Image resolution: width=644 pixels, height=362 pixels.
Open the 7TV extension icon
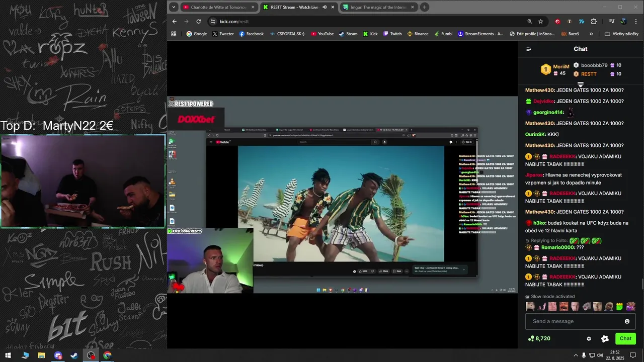[581, 22]
